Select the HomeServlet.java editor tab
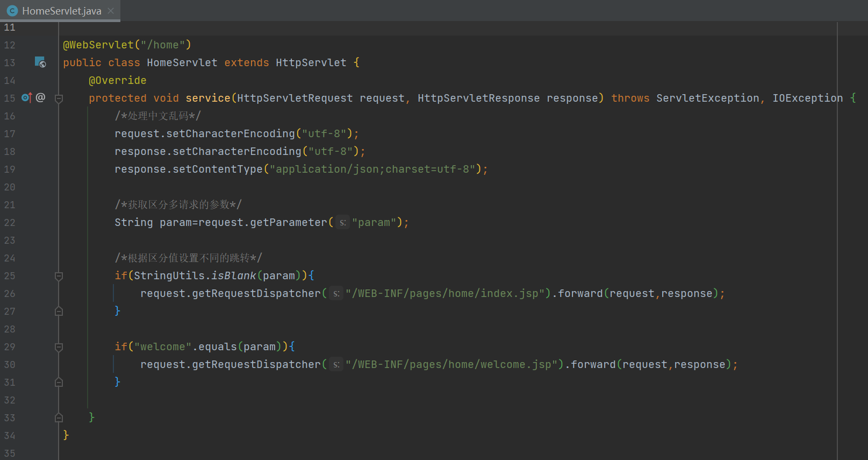This screenshot has height=460, width=868. 60,11
